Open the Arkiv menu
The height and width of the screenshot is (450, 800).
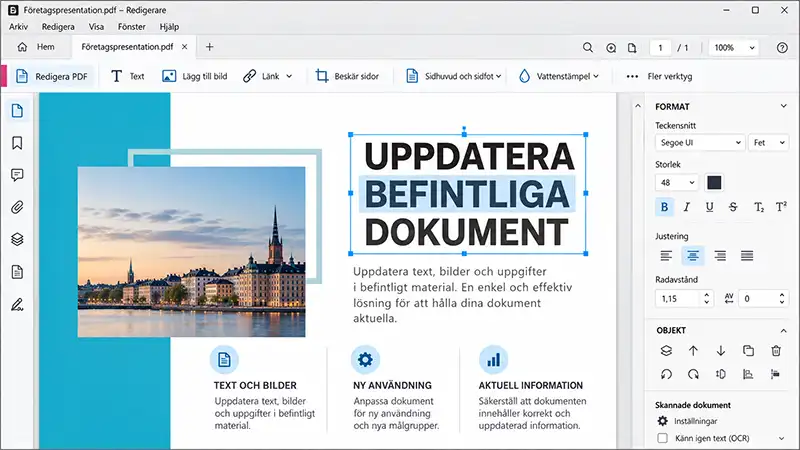(18, 27)
